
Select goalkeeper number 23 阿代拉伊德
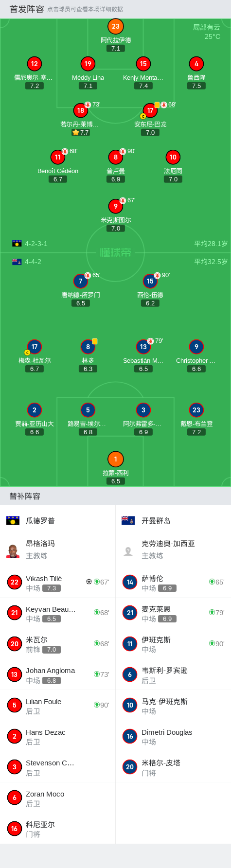click(116, 27)
